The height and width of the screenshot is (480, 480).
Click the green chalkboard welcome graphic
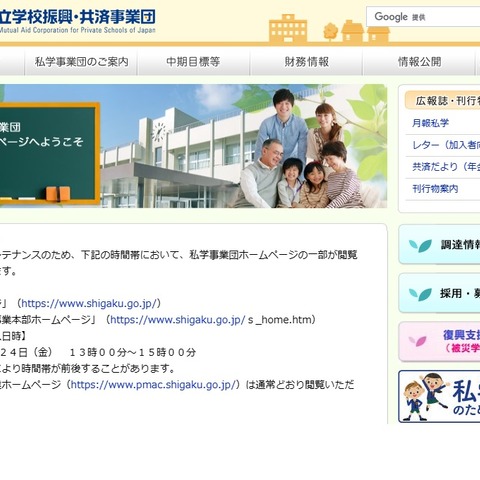pyautogui.click(x=49, y=153)
